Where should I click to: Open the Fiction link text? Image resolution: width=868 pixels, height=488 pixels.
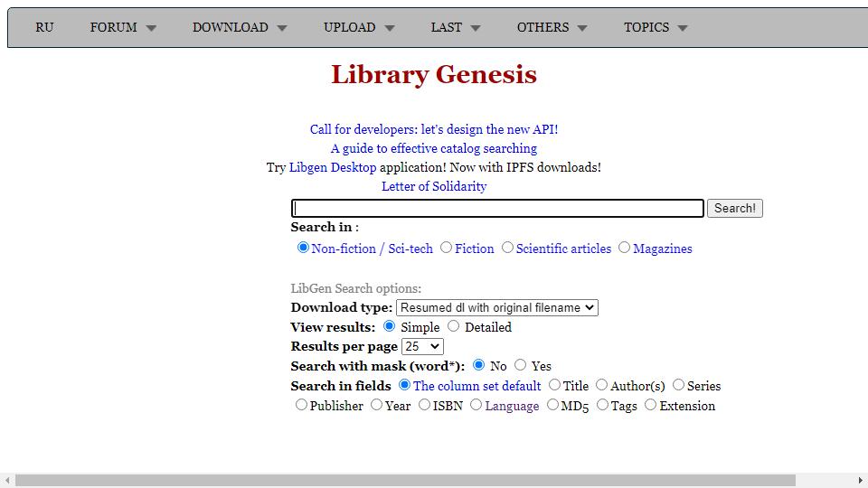pyautogui.click(x=475, y=249)
